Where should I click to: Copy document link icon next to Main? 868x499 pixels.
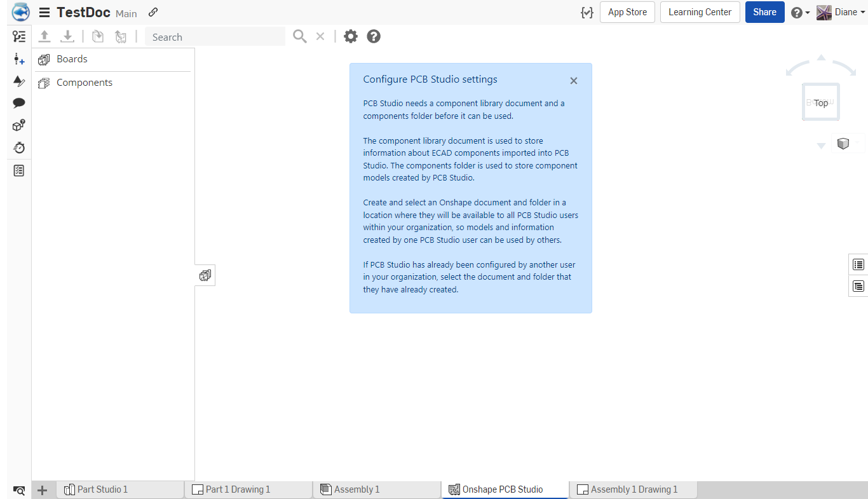[153, 12]
